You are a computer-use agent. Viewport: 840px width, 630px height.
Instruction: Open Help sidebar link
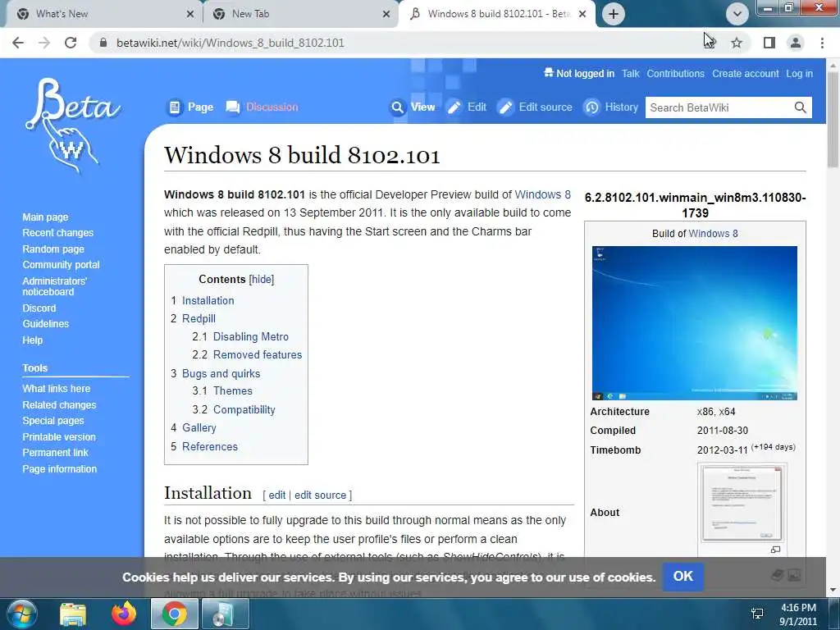pos(33,340)
